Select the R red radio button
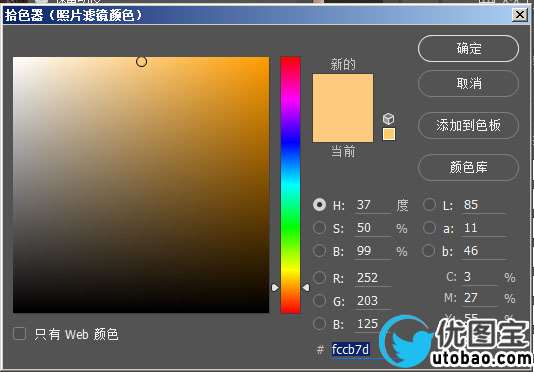Viewport: 534px width, 372px height. point(319,278)
